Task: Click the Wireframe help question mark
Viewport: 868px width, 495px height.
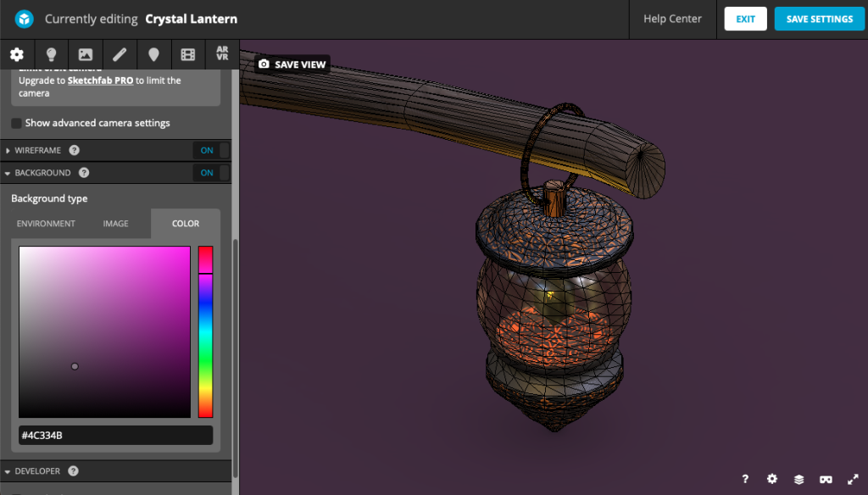Action: coord(75,150)
